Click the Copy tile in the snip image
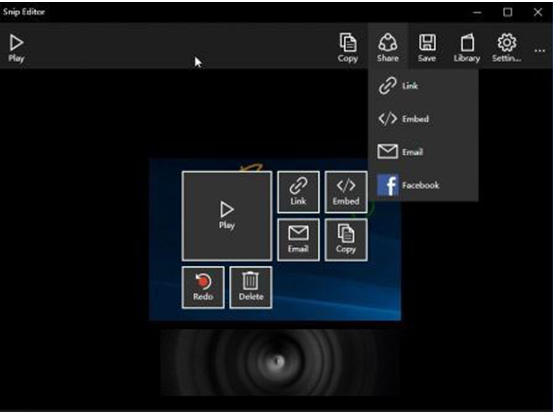553x414 pixels. pyautogui.click(x=346, y=240)
